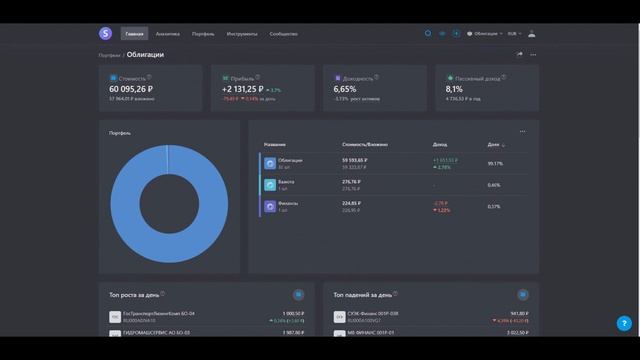Click the Название column header
Viewport: 640px width, 360px height.
275,144
